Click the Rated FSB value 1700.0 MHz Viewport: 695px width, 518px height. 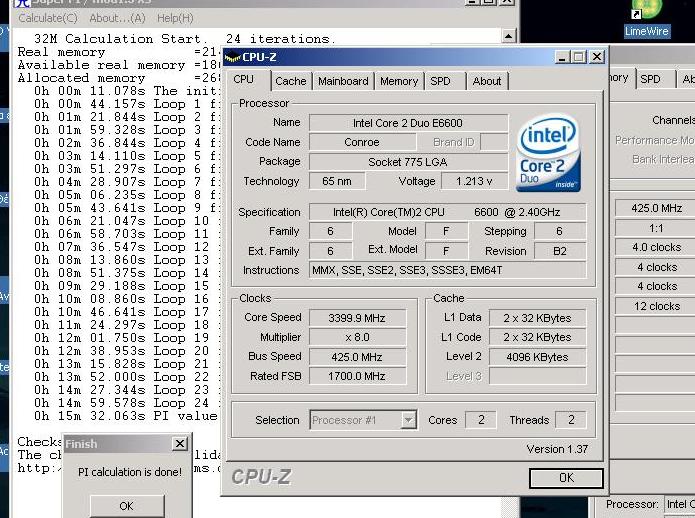tap(357, 376)
